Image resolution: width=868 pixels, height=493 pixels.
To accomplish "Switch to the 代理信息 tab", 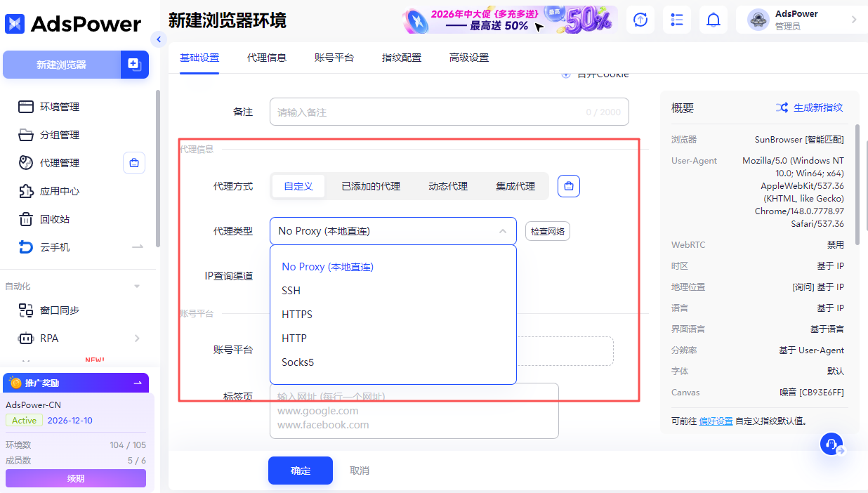I will click(x=267, y=58).
